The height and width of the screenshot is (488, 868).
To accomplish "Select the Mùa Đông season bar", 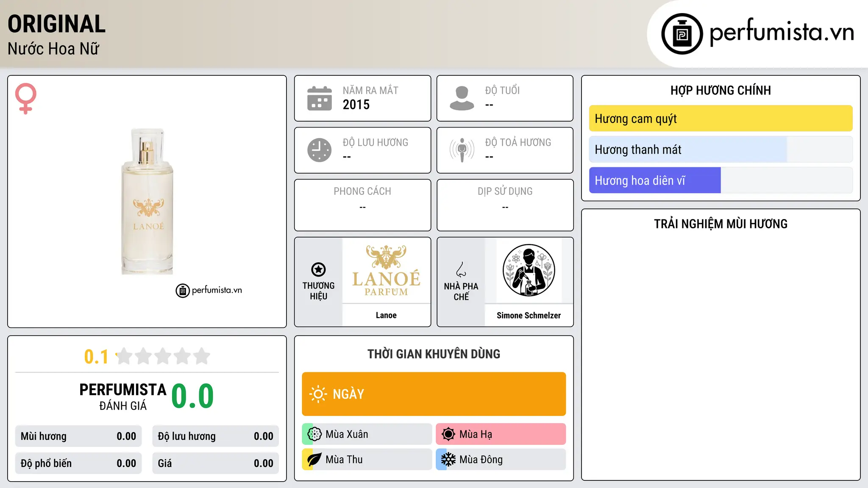I will [501, 460].
